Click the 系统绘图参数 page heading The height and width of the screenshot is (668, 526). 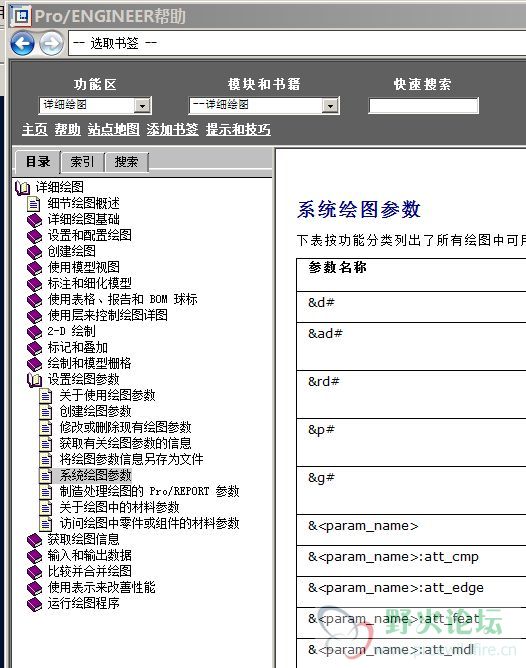(x=359, y=209)
